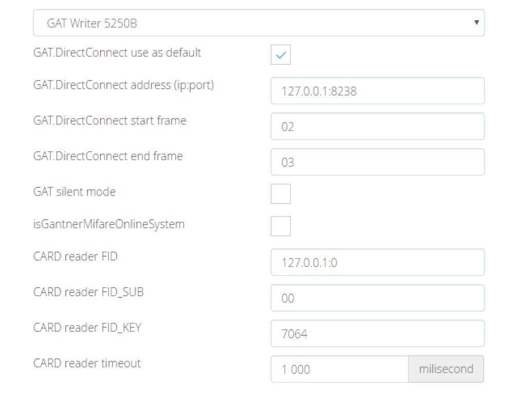Click the "GAT.DirectConnect use as default" label

117,53
